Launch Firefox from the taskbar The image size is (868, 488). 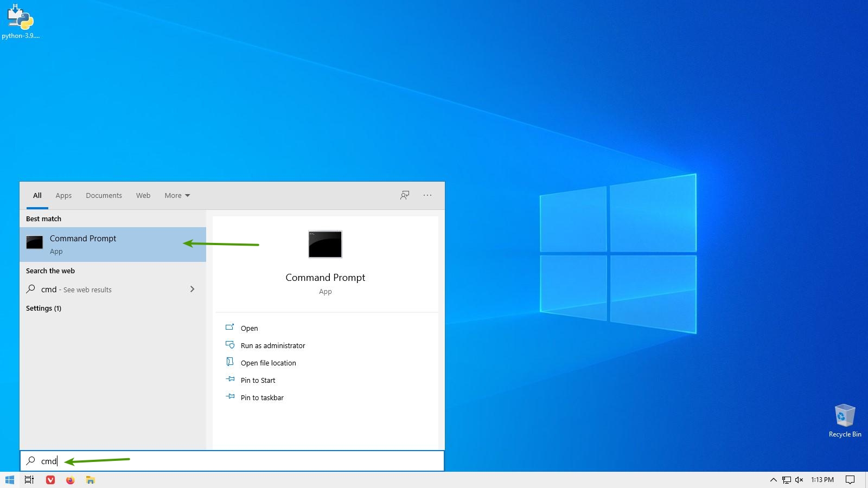coord(71,480)
